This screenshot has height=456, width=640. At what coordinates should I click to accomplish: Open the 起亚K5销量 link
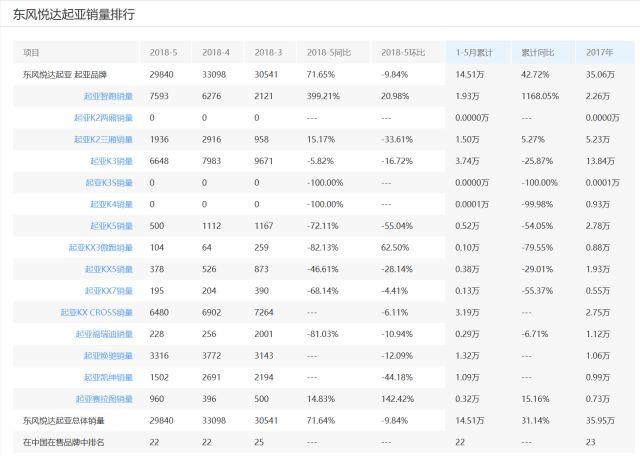[x=111, y=226]
